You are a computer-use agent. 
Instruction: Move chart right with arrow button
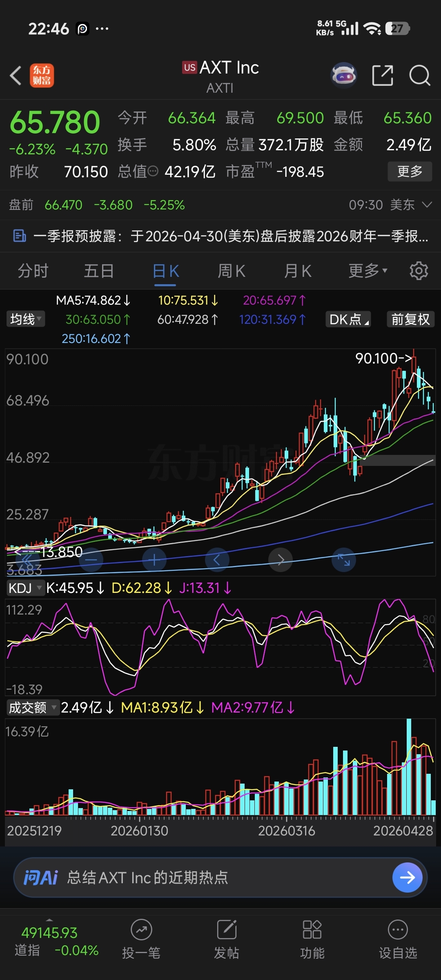pyautogui.click(x=281, y=560)
